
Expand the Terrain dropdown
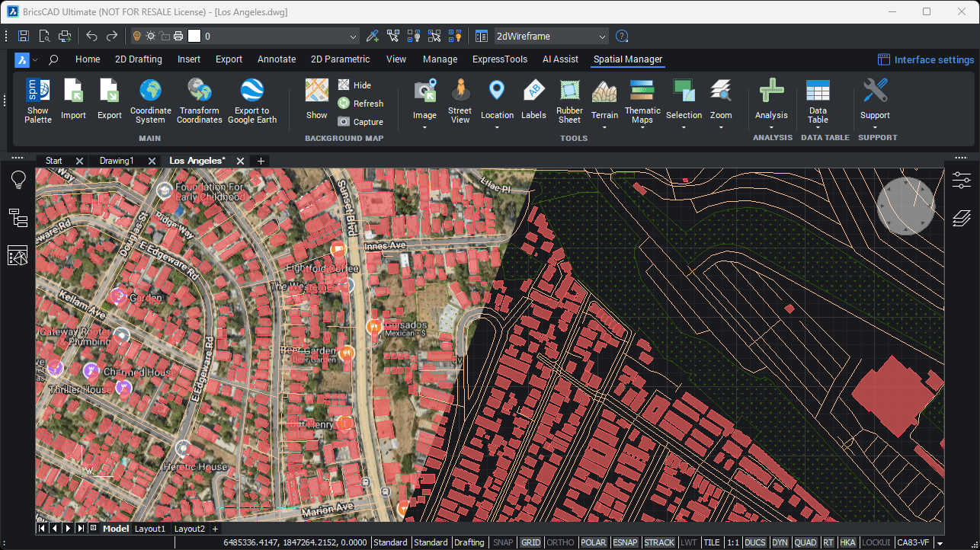604,127
